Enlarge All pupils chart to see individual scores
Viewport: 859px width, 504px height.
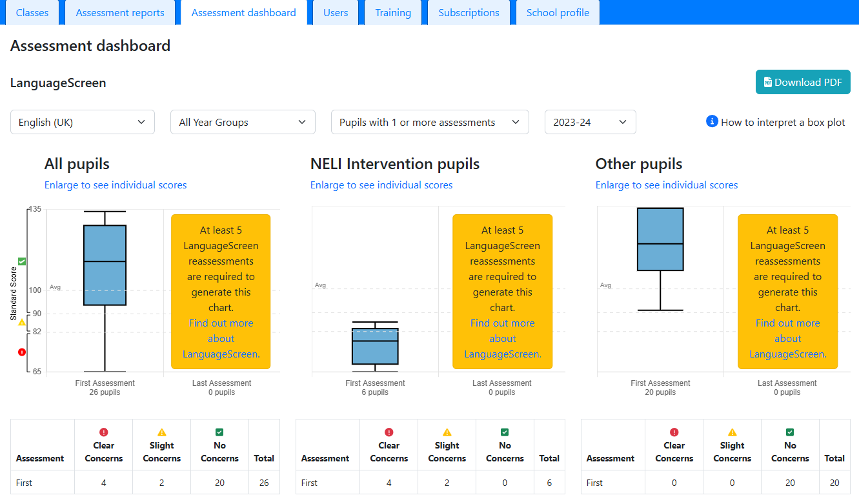click(x=116, y=185)
